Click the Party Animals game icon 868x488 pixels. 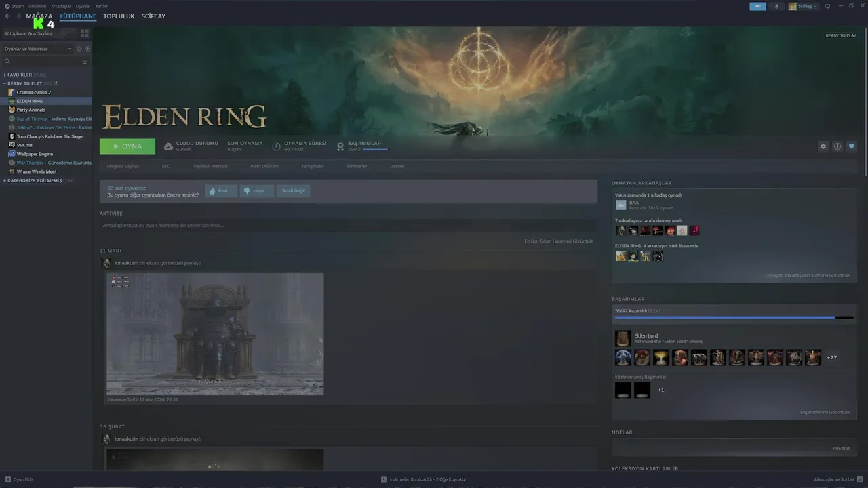point(12,110)
